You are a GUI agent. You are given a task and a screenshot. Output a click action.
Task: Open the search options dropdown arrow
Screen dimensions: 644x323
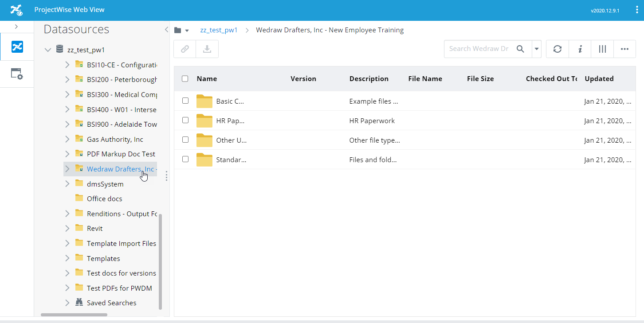537,49
